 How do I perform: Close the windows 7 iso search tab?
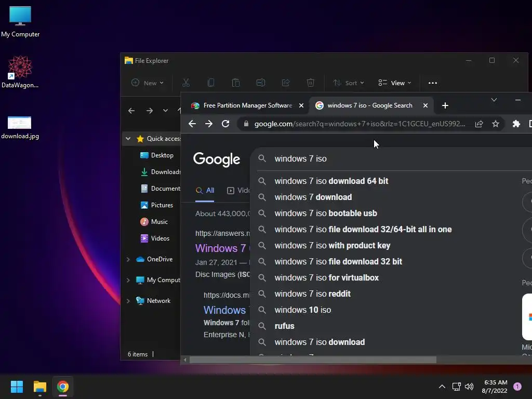pos(425,105)
